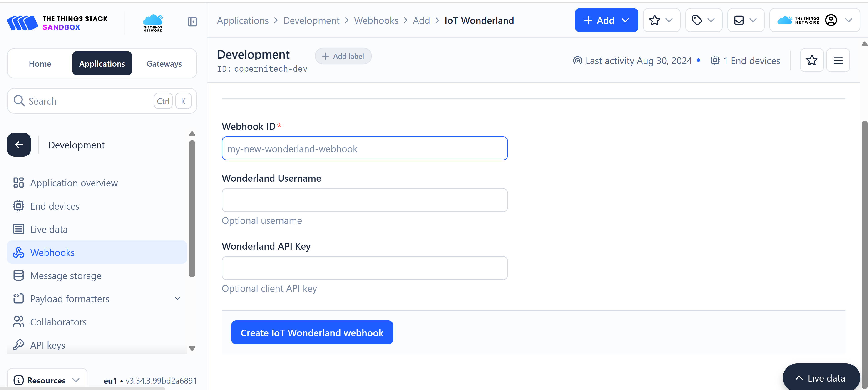Expand the Payload formatters submenu

click(x=177, y=298)
